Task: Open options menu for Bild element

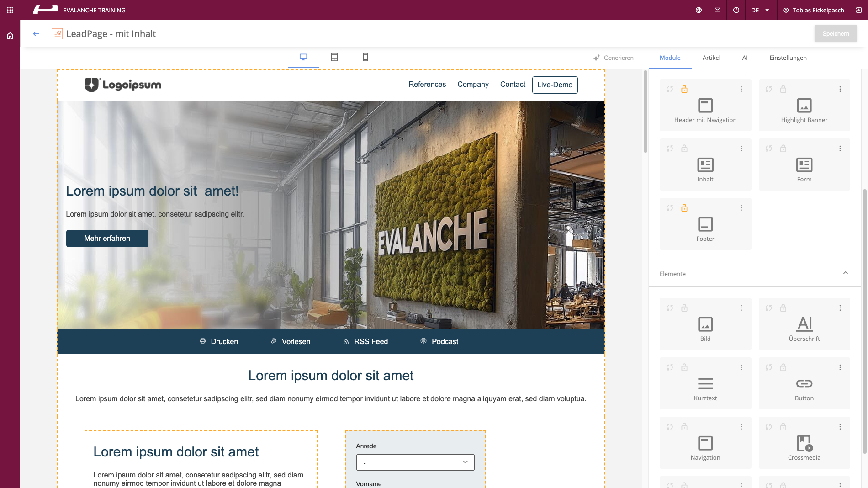Action: (741, 308)
